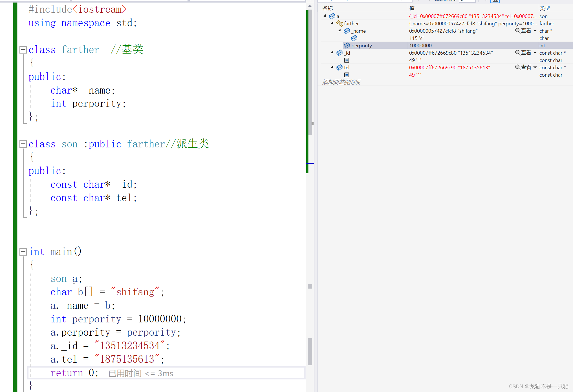
Task: Click the 'son a;' declaration line
Action: tap(66, 279)
